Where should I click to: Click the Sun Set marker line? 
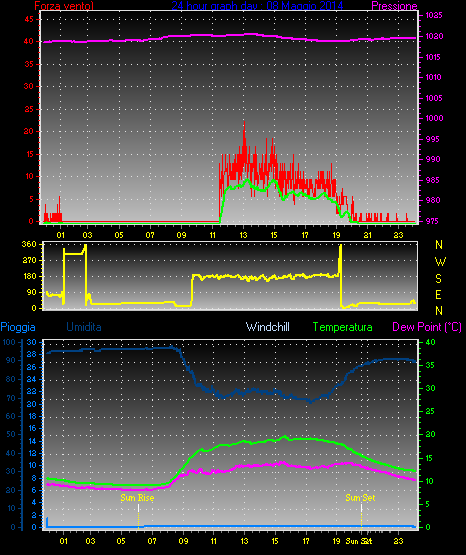click(361, 515)
